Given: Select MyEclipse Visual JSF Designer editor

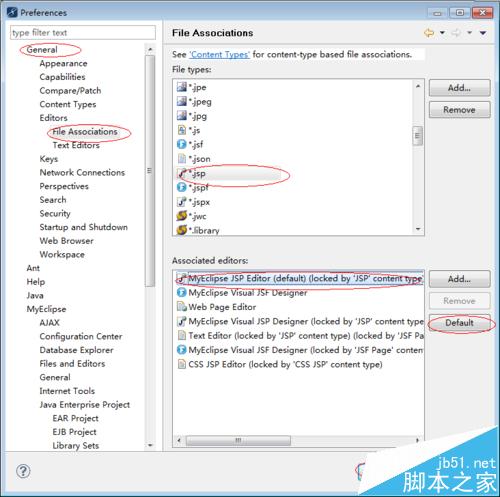Looking at the screenshot, I should click(x=242, y=293).
